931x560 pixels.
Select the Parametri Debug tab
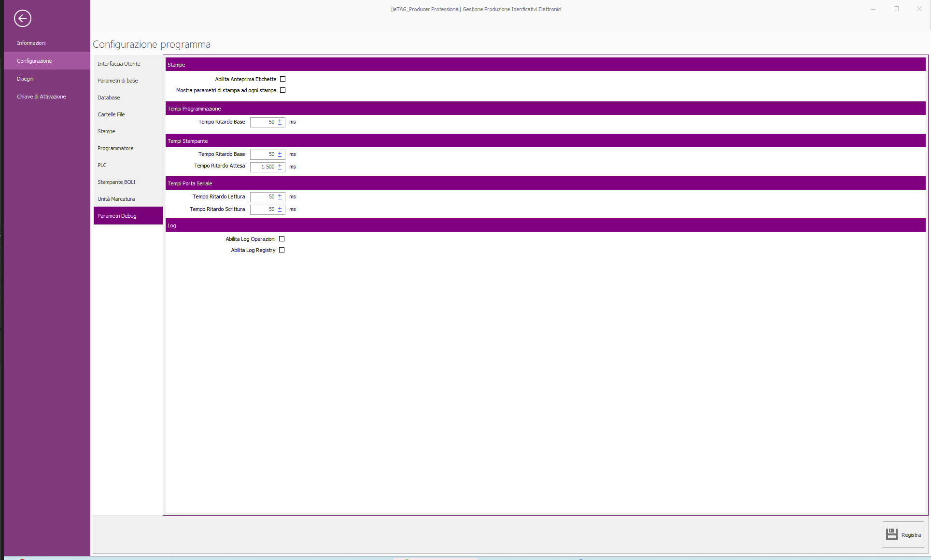point(128,216)
